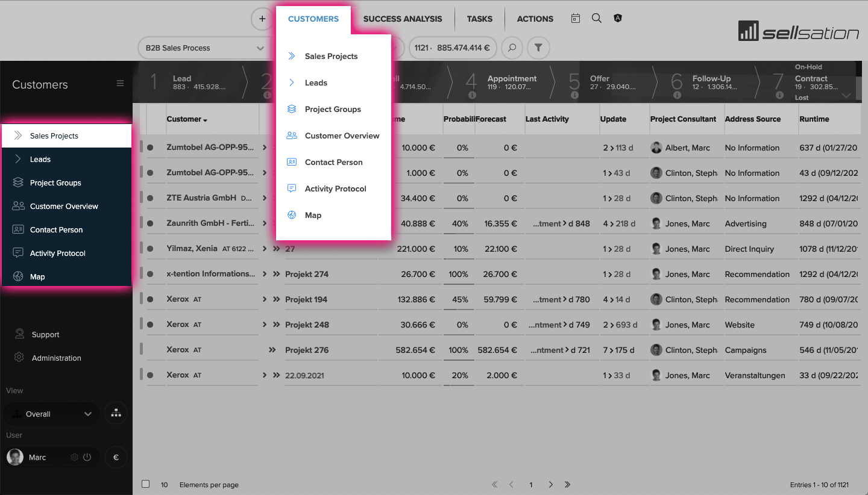This screenshot has width=868, height=495.
Task: Open Administration in the sidebar
Action: (56, 358)
